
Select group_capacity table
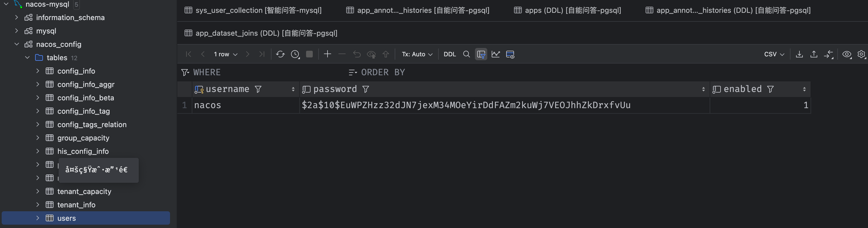click(x=83, y=138)
